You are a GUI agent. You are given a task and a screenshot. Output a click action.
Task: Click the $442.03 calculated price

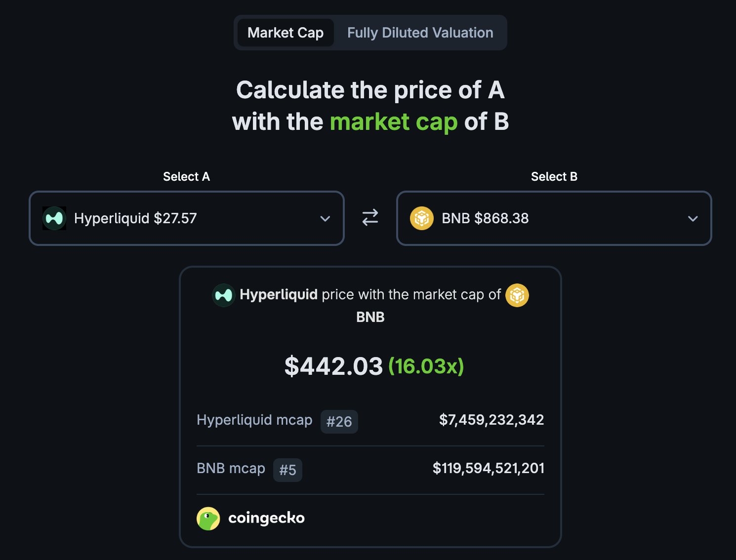[x=333, y=366]
